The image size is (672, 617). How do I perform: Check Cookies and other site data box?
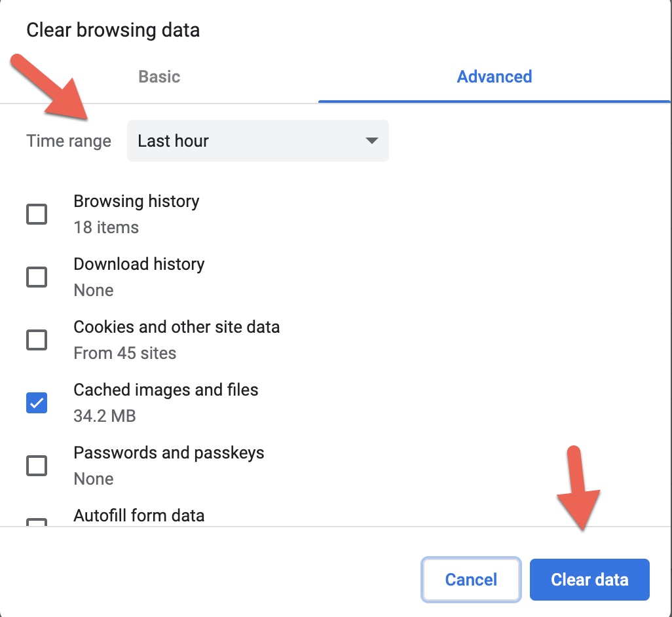(x=37, y=340)
